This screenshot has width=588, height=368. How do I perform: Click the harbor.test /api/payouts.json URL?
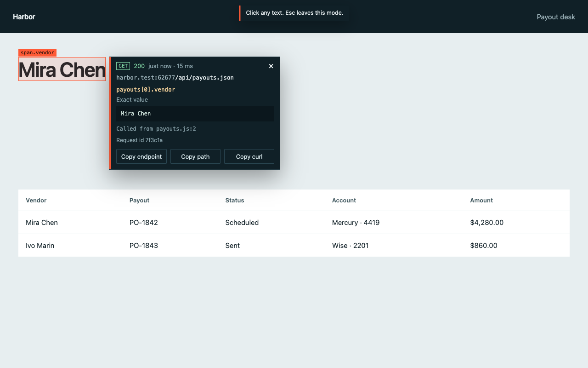pyautogui.click(x=175, y=78)
